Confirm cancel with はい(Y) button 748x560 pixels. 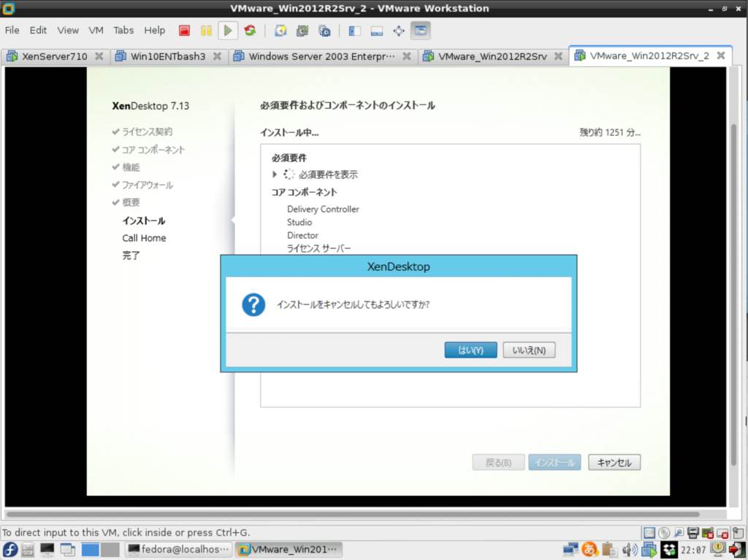470,350
